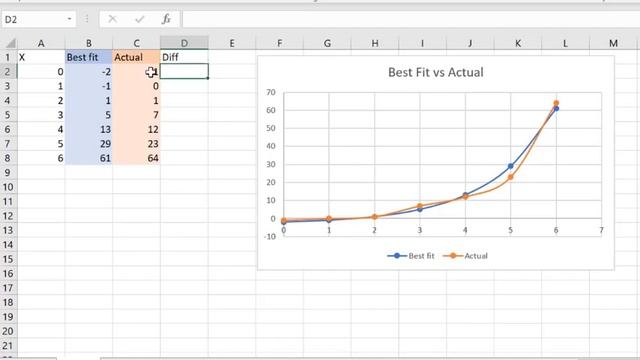Select row 15 header
Image resolution: width=640 pixels, height=360 pixels.
pyautogui.click(x=8, y=259)
